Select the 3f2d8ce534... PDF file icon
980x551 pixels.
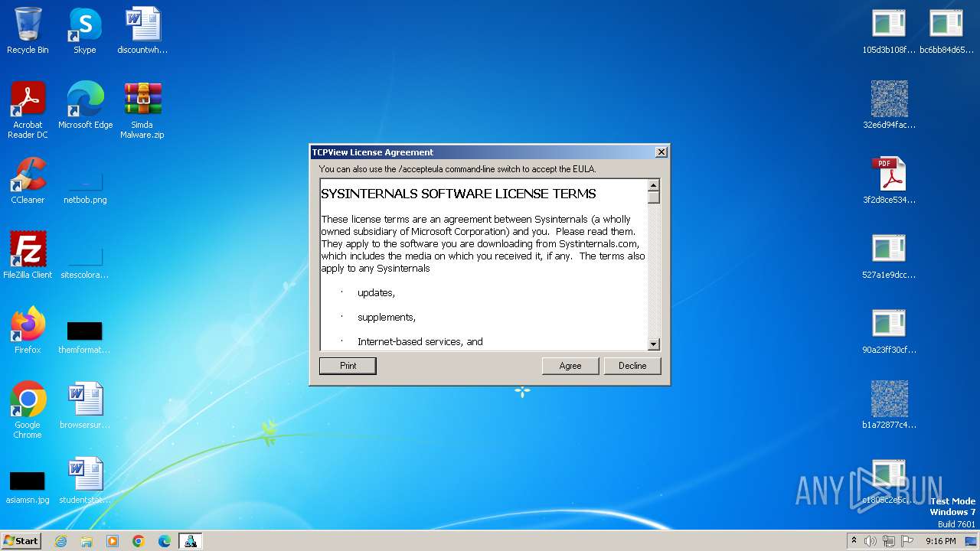tap(889, 181)
